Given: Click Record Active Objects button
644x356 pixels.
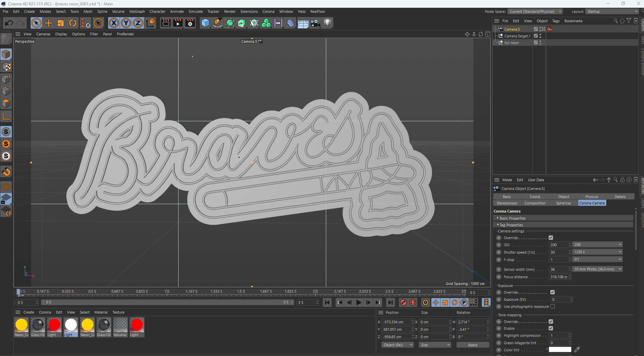Looking at the screenshot, I should pos(403,302).
